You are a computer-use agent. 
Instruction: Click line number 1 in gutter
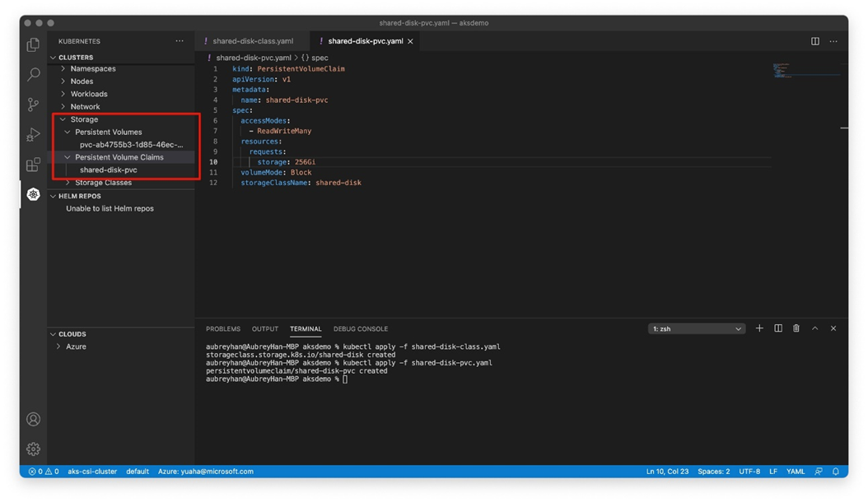(x=215, y=68)
